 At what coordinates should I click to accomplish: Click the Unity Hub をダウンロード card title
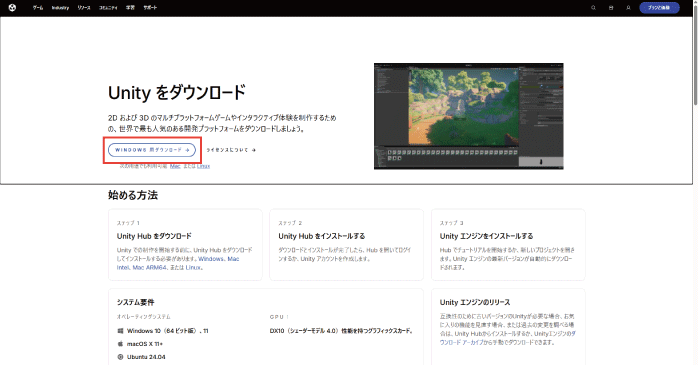click(154, 236)
